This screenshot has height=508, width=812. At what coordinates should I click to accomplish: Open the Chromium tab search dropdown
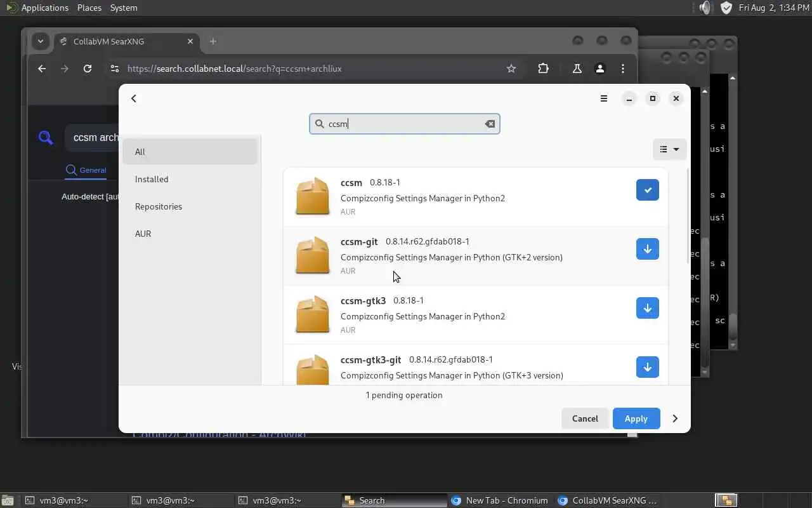41,41
